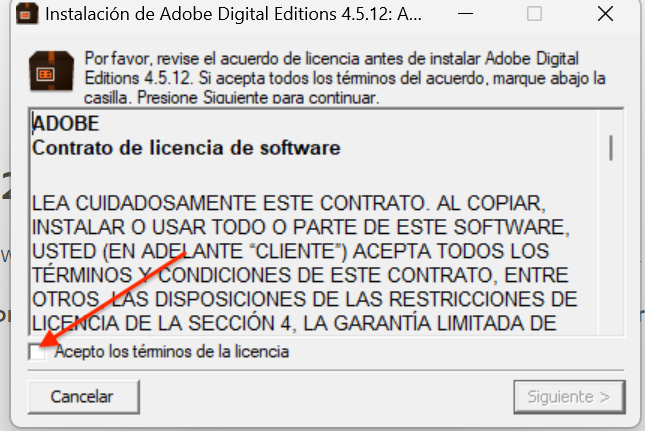Click the large package icon beside instructions
Image resolution: width=645 pixels, height=431 pixels.
point(51,71)
